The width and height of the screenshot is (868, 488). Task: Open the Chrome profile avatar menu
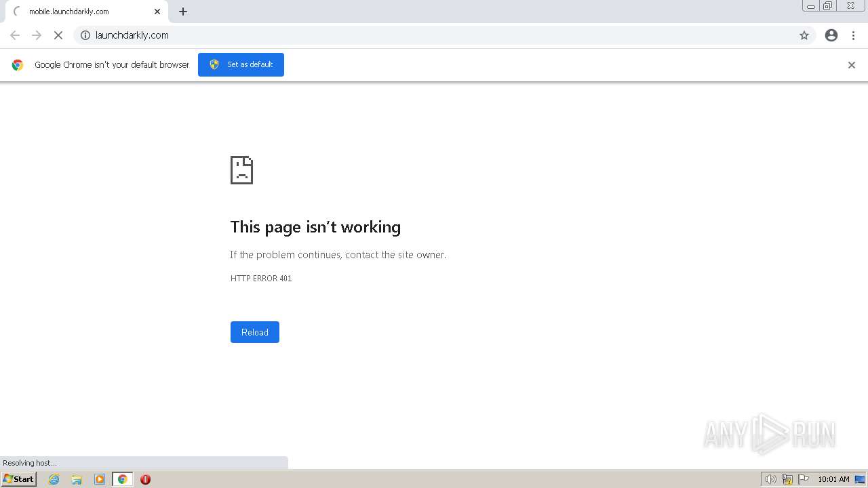pyautogui.click(x=831, y=35)
